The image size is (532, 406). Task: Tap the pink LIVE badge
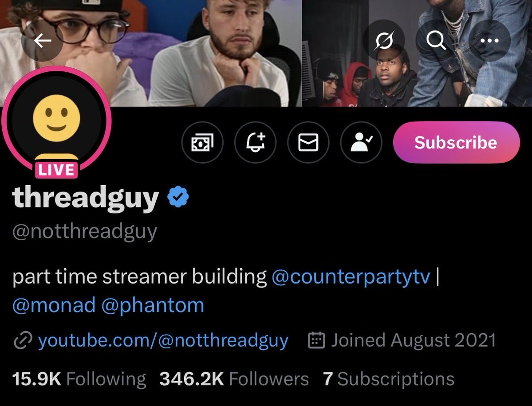[56, 169]
